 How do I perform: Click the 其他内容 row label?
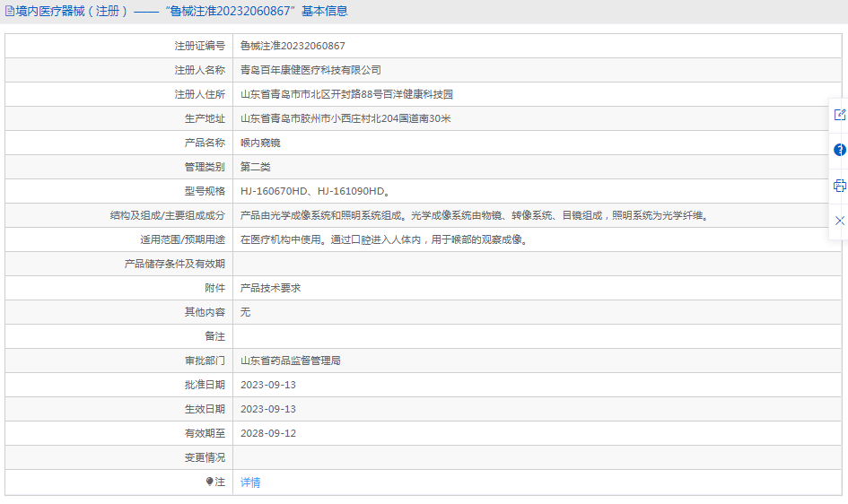point(205,312)
